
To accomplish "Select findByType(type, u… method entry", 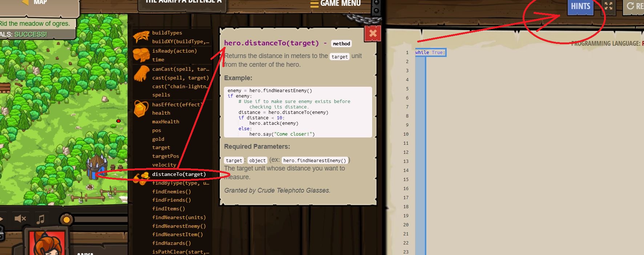I will (x=181, y=183).
